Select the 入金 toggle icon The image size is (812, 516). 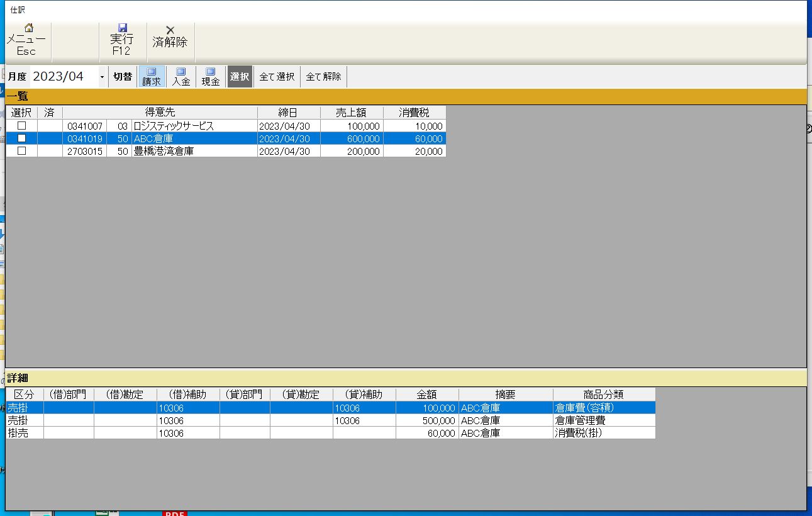pos(181,72)
